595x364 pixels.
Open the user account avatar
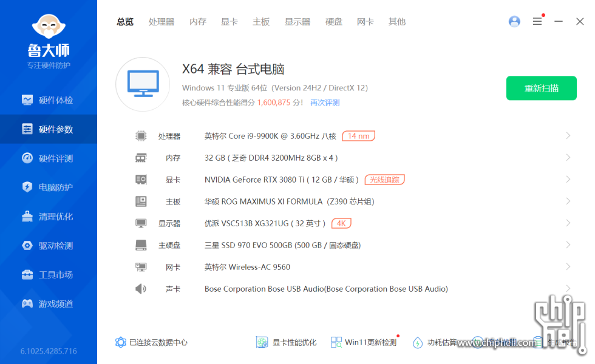pyautogui.click(x=514, y=22)
